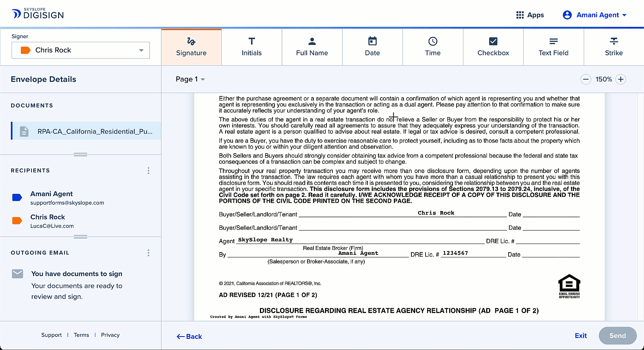Select recipient Chris Rock in the list
Image resolution: width=644 pixels, height=350 pixels.
tap(52, 221)
